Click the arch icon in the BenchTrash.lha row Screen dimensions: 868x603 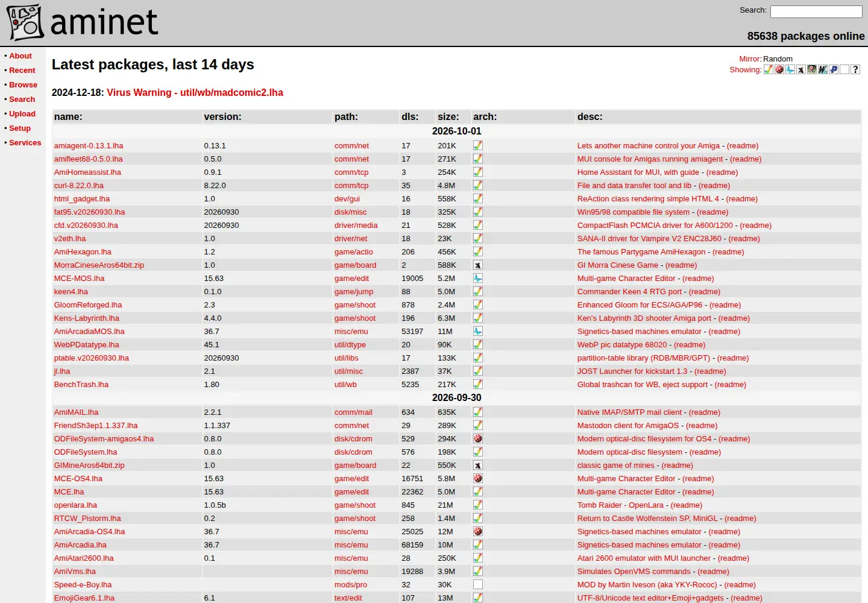pos(478,385)
